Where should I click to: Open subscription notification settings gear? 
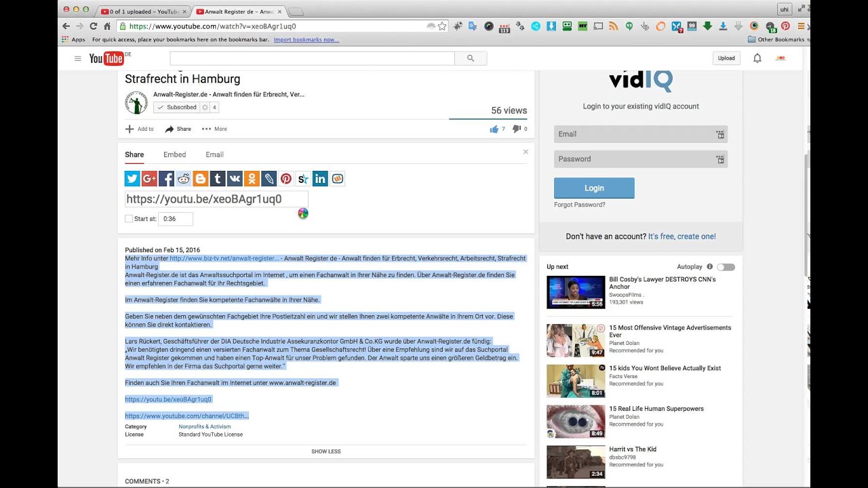(205, 107)
